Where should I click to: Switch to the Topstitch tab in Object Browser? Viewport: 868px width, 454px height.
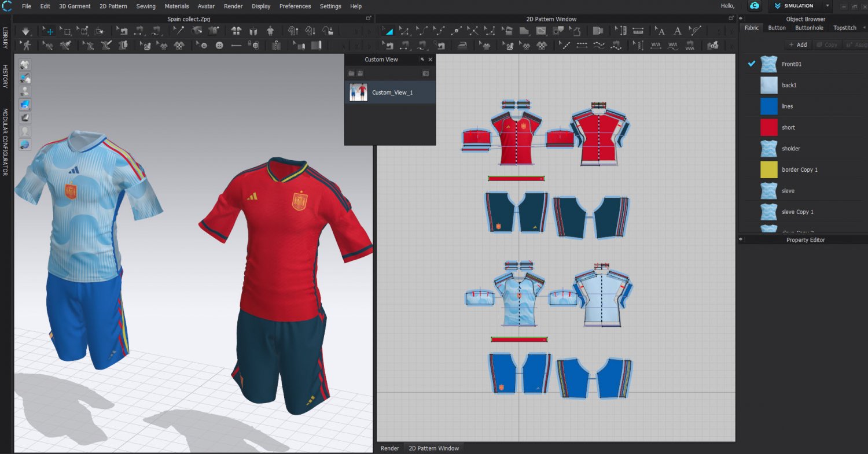845,28
